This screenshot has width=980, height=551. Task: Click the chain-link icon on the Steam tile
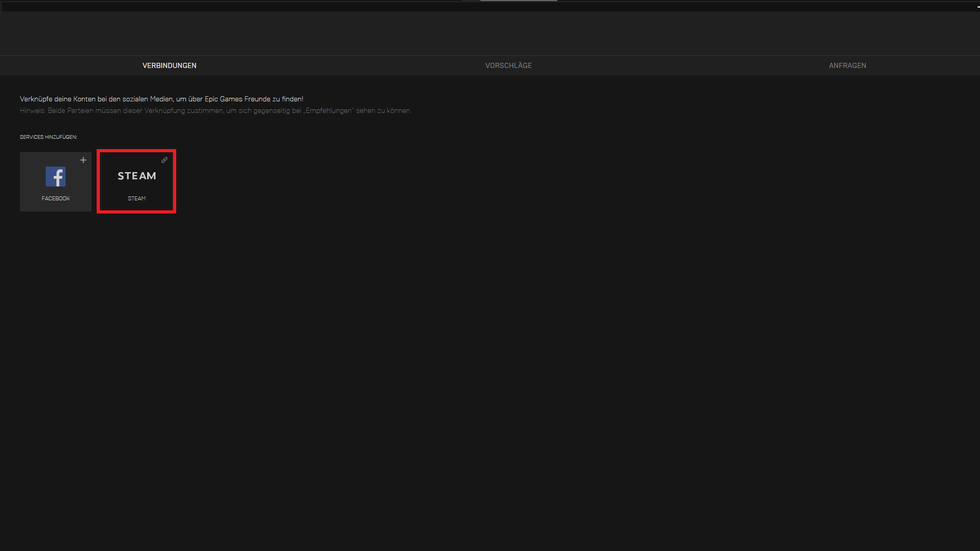(164, 160)
